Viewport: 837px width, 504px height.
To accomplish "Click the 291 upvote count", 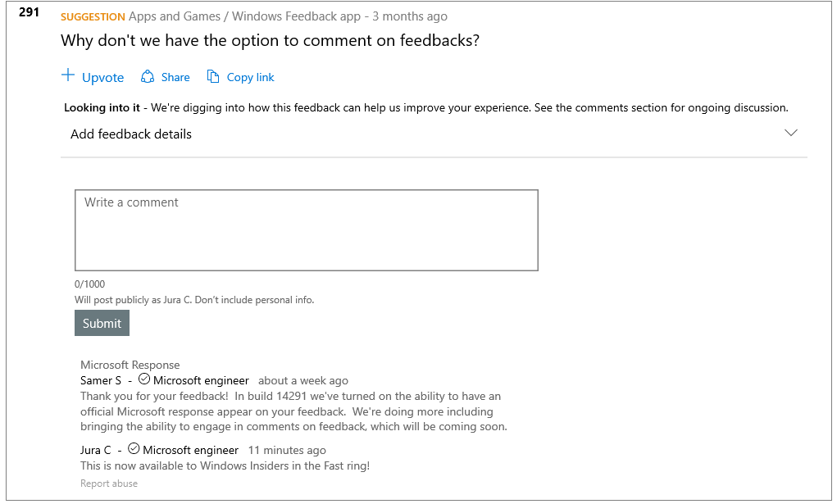I will [29, 11].
